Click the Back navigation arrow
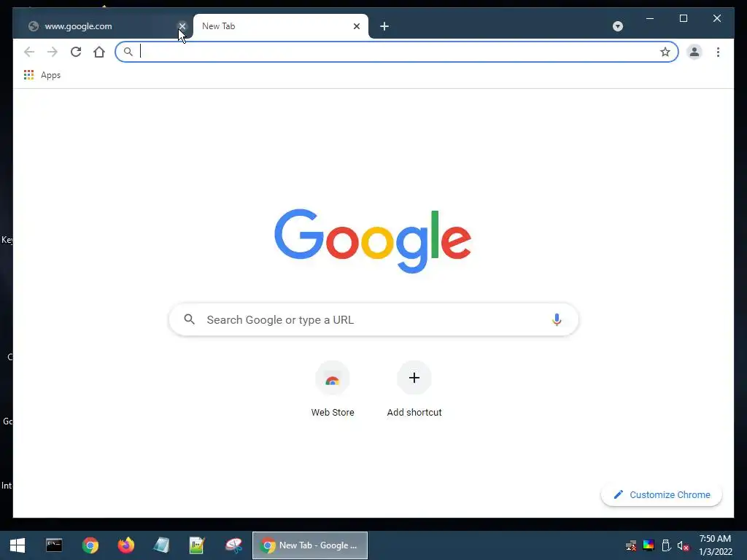This screenshot has height=560, width=747. pos(29,52)
